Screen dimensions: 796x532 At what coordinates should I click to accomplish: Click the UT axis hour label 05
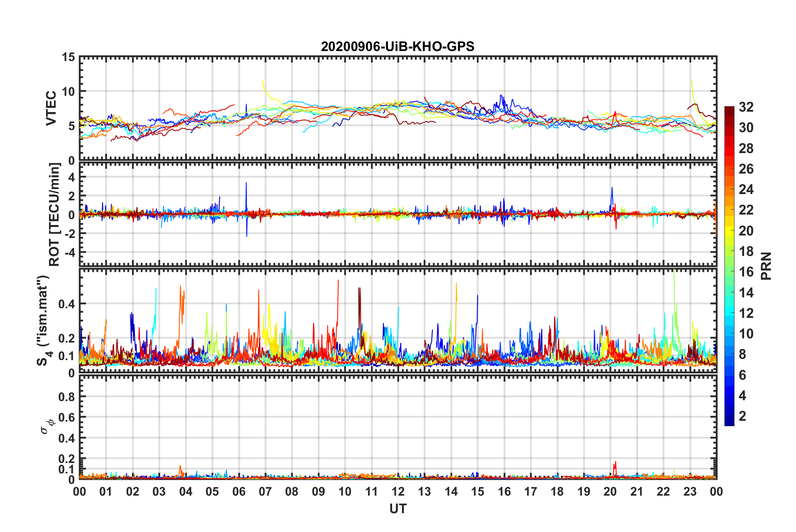[x=212, y=491]
